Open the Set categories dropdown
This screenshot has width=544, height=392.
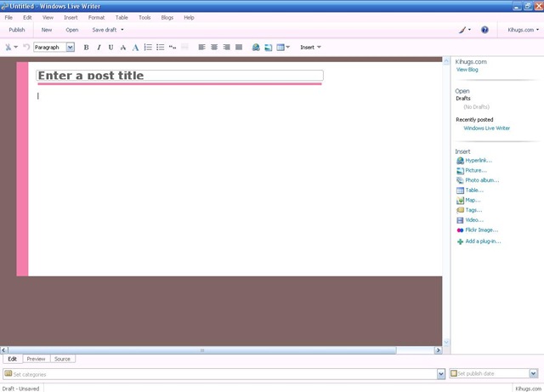[441, 374]
